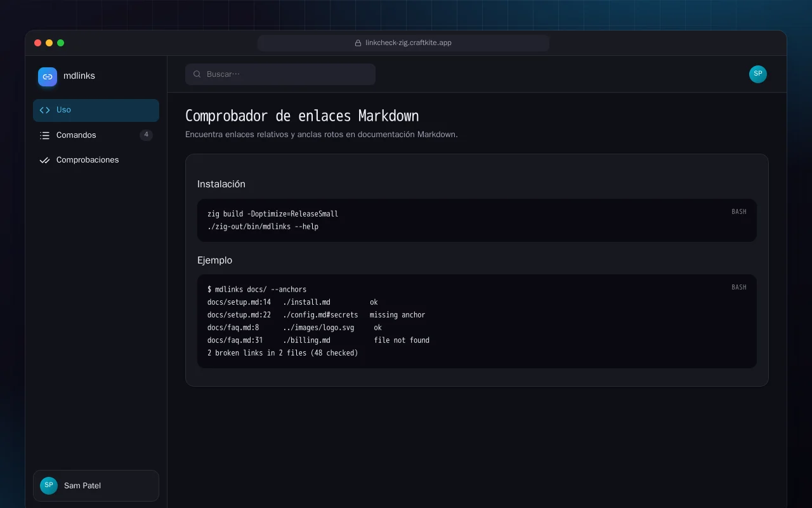This screenshot has width=812, height=508.
Task: Click the list icon beside Comandos
Action: pos(44,135)
